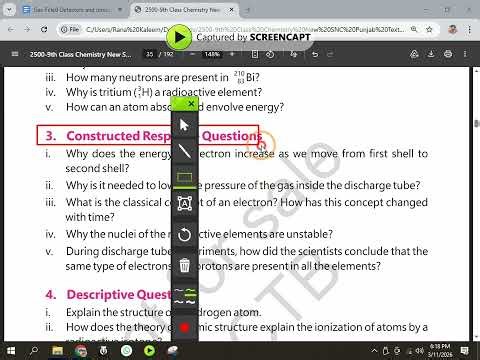Open Screencapt app from taskbar
The width and height of the screenshot is (480, 360).
tap(150, 351)
